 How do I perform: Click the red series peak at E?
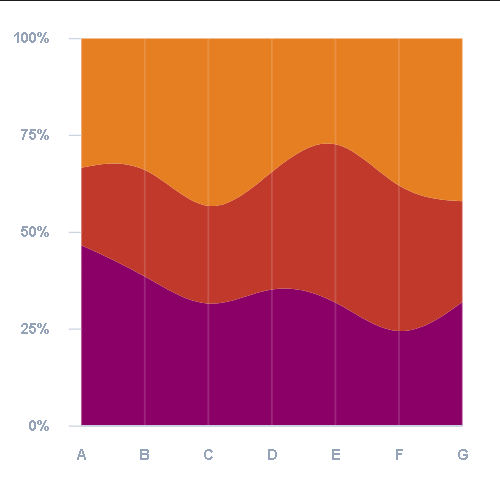tap(328, 144)
